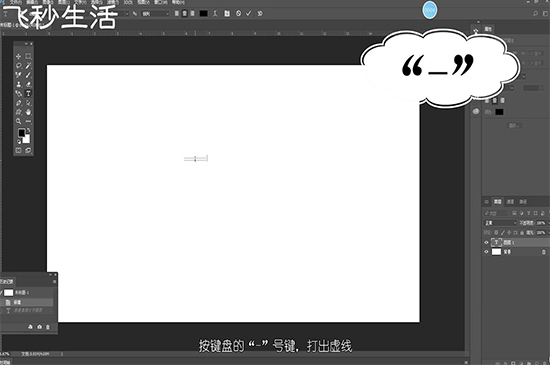Image resolution: width=550 pixels, height=365 pixels.
Task: Select the Move tool
Action: pos(19,56)
